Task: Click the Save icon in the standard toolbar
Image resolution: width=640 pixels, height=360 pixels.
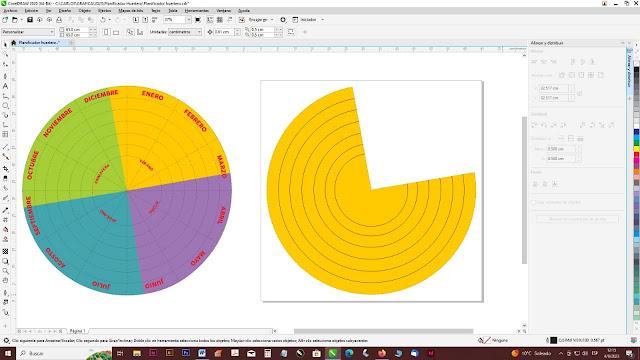Action: pos(30,20)
